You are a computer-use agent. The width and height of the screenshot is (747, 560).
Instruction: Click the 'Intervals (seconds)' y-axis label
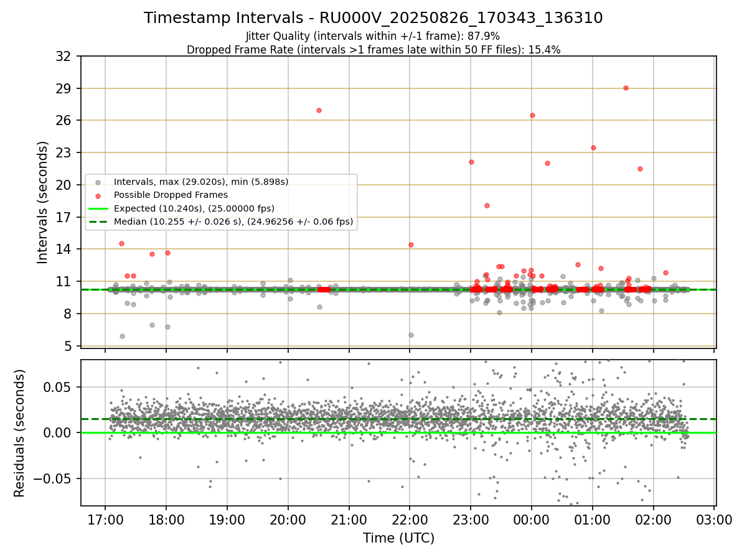(x=43, y=202)
